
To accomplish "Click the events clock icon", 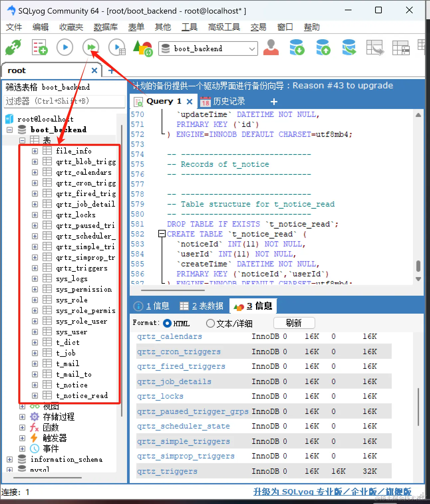I will (35, 449).
